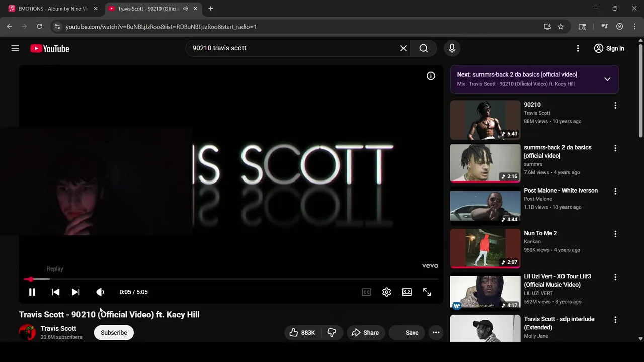Viewport: 644px width, 362px height.
Task: Open options menu for Nun To Me 2
Action: [x=615, y=234]
